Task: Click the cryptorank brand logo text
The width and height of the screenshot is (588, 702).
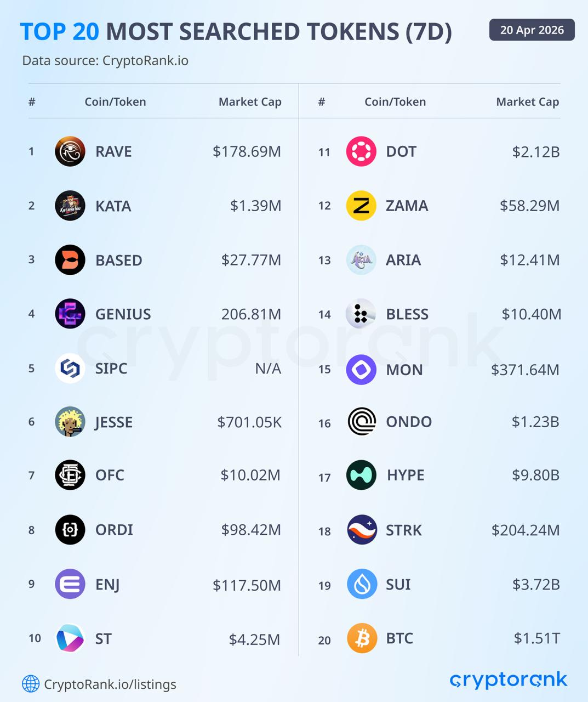Action: pyautogui.click(x=509, y=680)
